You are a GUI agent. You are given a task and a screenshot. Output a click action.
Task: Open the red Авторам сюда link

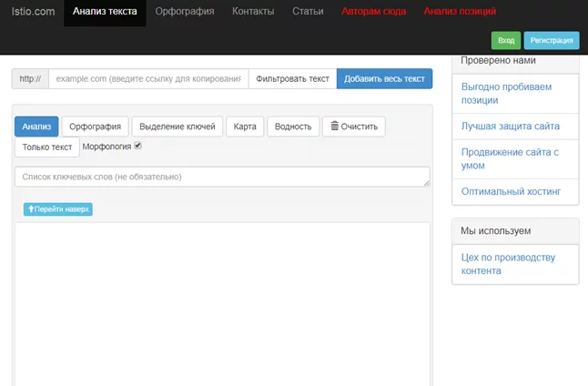(373, 11)
